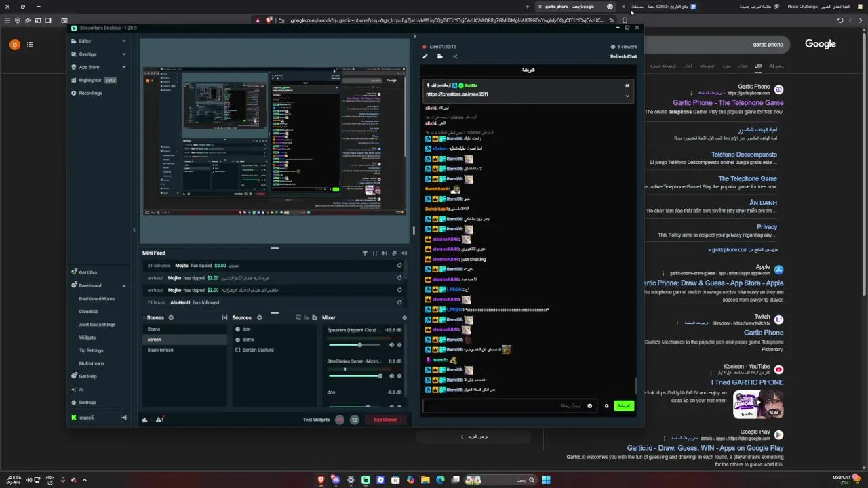The height and width of the screenshot is (488, 868).
Task: Click the replay buffer round icon
Action: (x=354, y=420)
